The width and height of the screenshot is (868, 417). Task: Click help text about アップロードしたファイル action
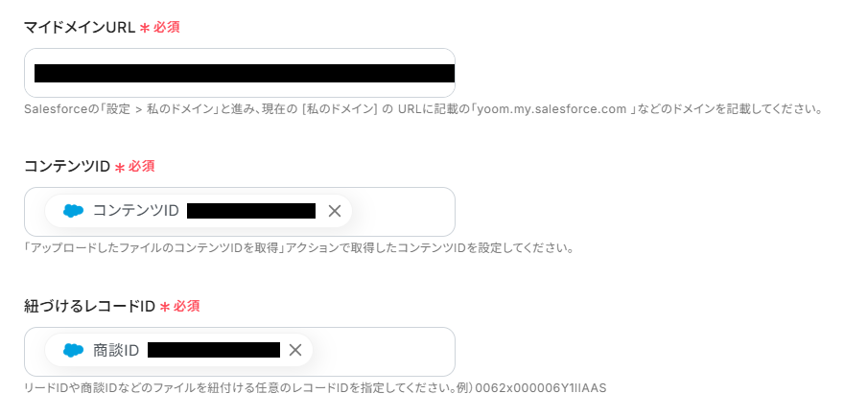297,248
